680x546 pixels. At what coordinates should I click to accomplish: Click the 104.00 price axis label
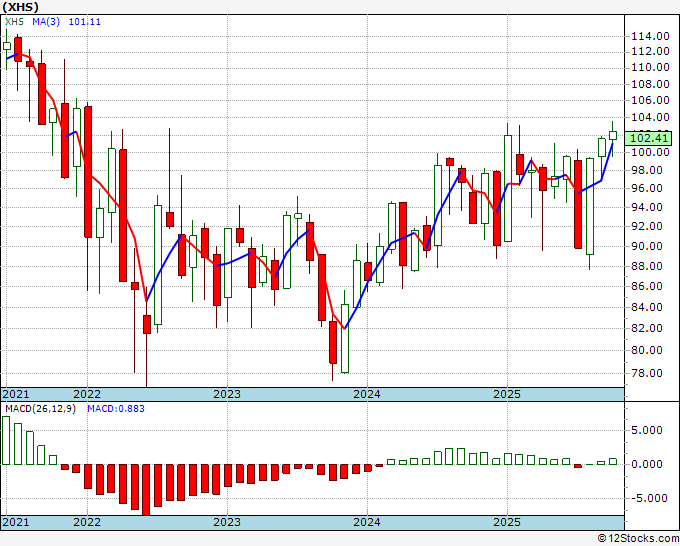pos(650,117)
